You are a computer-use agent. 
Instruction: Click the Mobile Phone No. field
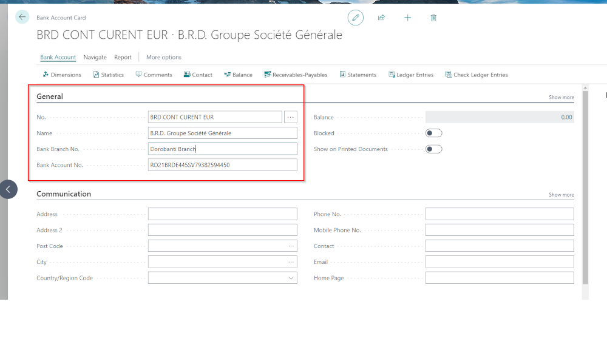500,230
